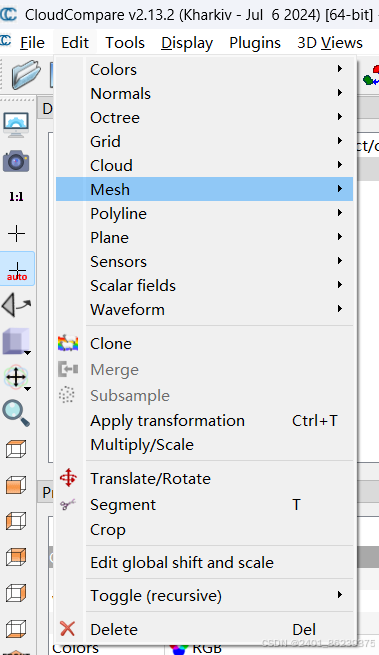The width and height of the screenshot is (379, 655).
Task: Toggle auto pick rotation center icon
Action: [17, 269]
